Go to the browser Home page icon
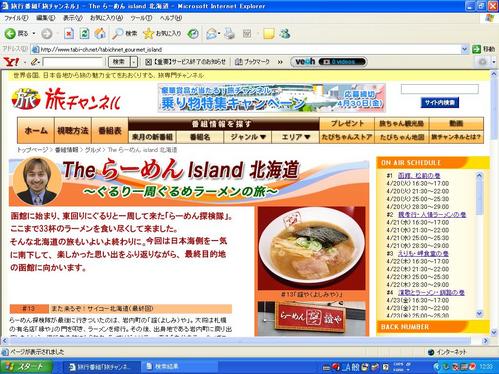The height and width of the screenshot is (374, 499). click(100, 34)
